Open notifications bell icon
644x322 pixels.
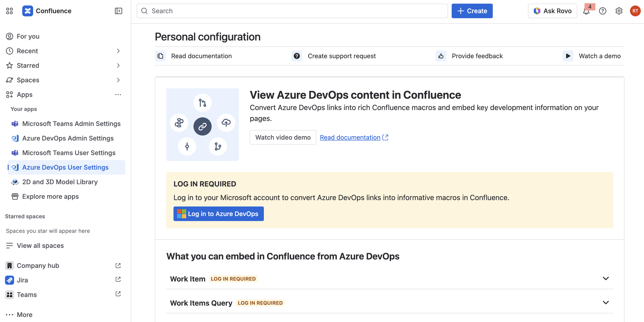[586, 11]
